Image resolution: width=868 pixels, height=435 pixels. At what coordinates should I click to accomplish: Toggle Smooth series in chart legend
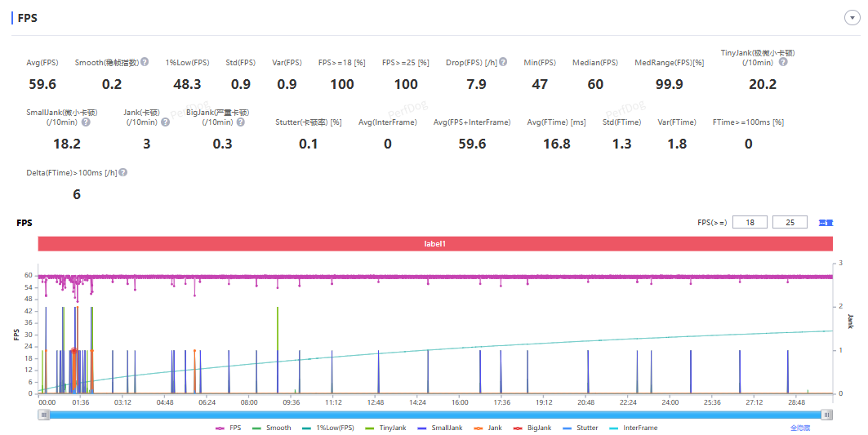click(271, 428)
